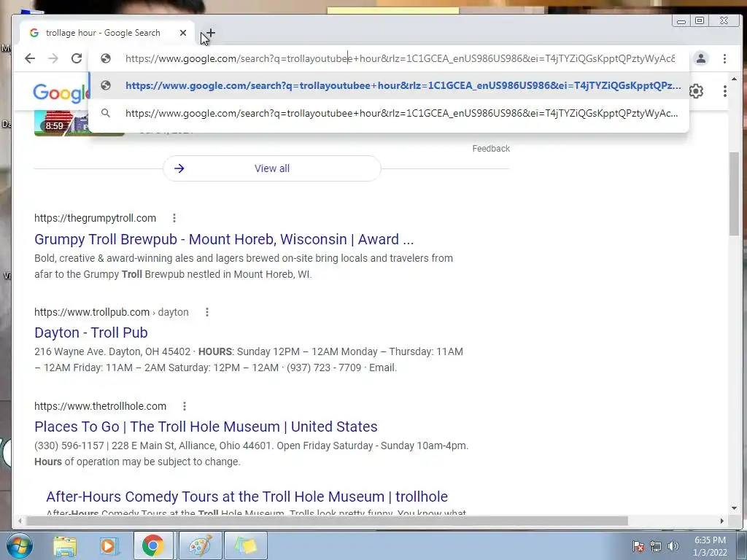Click inside the address bar URL text
This screenshot has width=747, height=560.
(400, 58)
